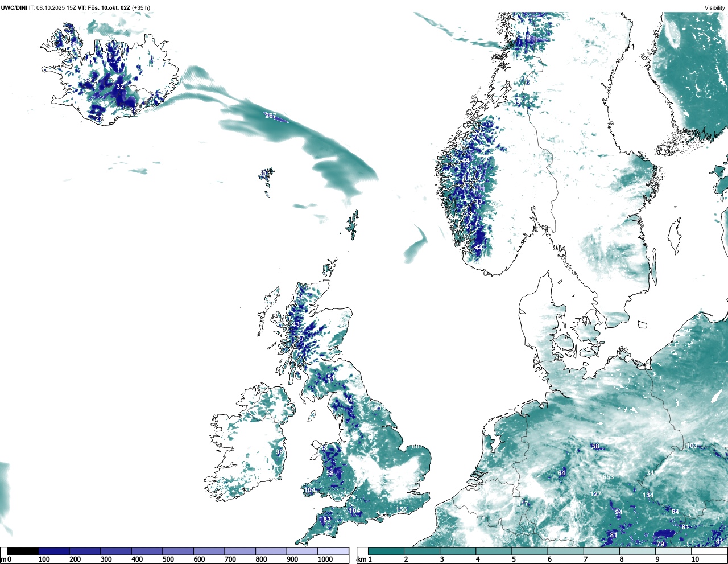The image size is (728, 564).
Task: Select the '156' value in southeast England
Action: [402, 509]
